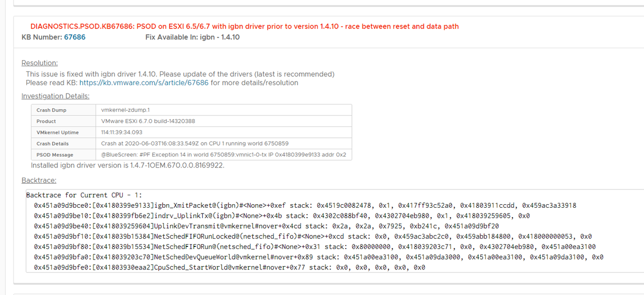Click the NetSchedDevQueueWorld backtrace line

coord(319,257)
